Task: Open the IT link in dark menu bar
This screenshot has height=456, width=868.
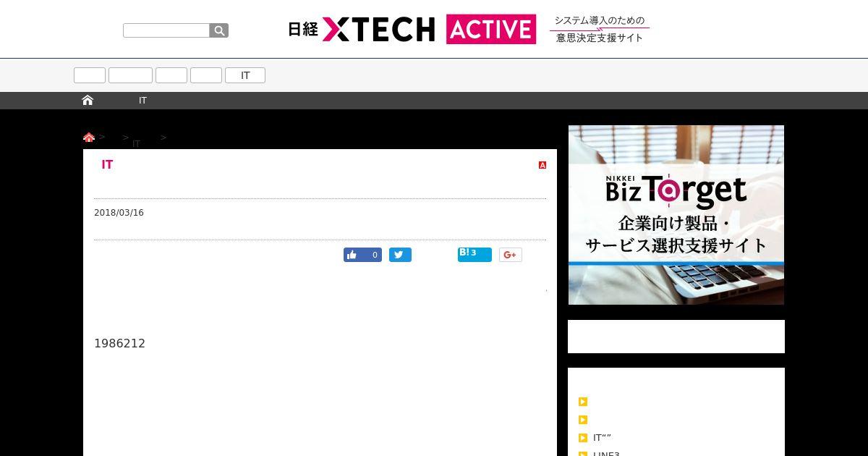Action: point(142,101)
